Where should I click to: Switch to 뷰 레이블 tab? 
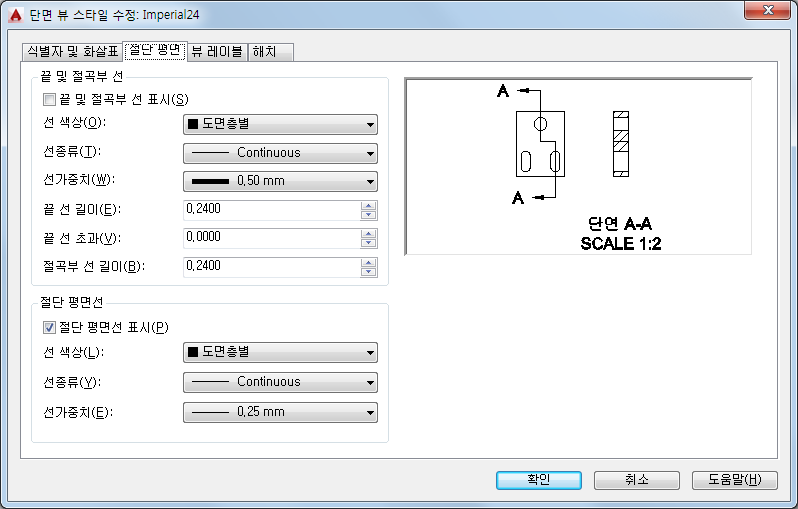click(x=217, y=52)
